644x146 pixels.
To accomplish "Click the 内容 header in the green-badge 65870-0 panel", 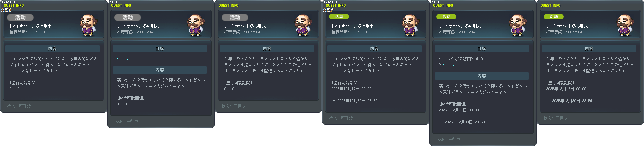I will [x=374, y=49].
